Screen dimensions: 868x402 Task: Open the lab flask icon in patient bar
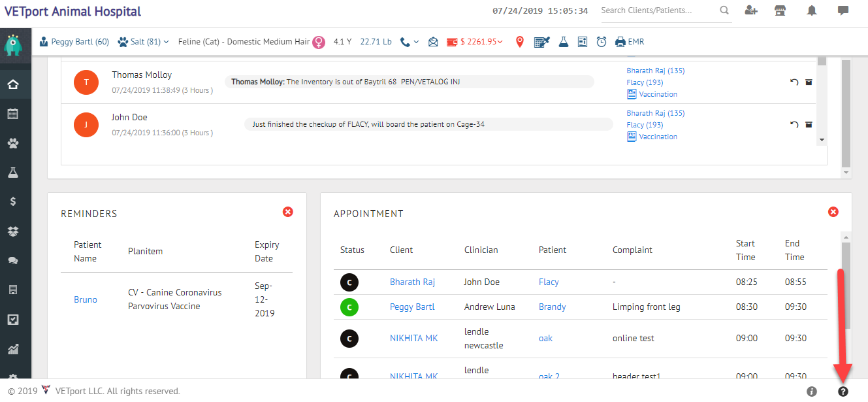point(563,42)
